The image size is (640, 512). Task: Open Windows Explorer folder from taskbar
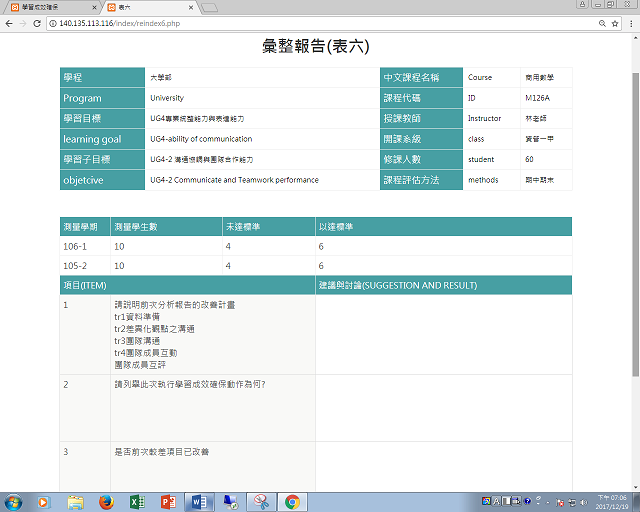pos(76,502)
